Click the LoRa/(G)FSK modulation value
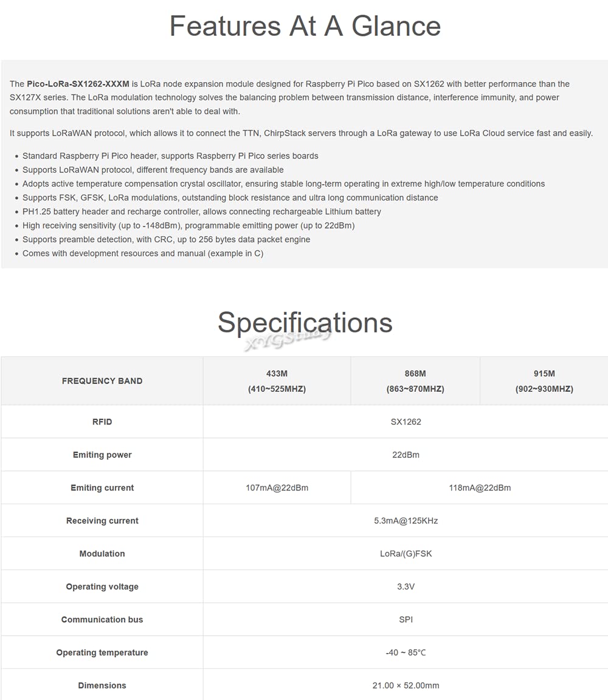The width and height of the screenshot is (608, 700). (406, 554)
